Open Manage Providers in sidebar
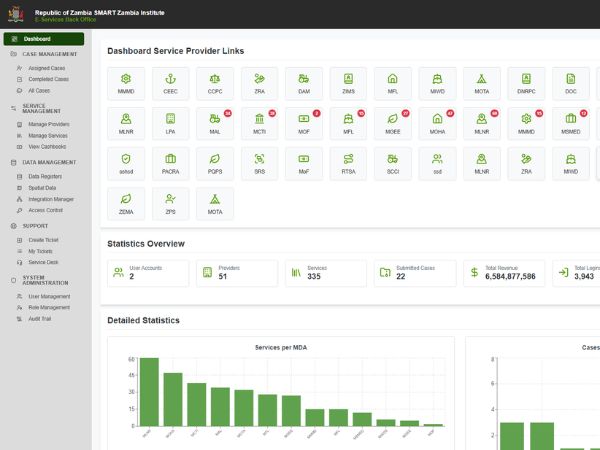Image resolution: width=600 pixels, height=450 pixels. tap(49, 124)
